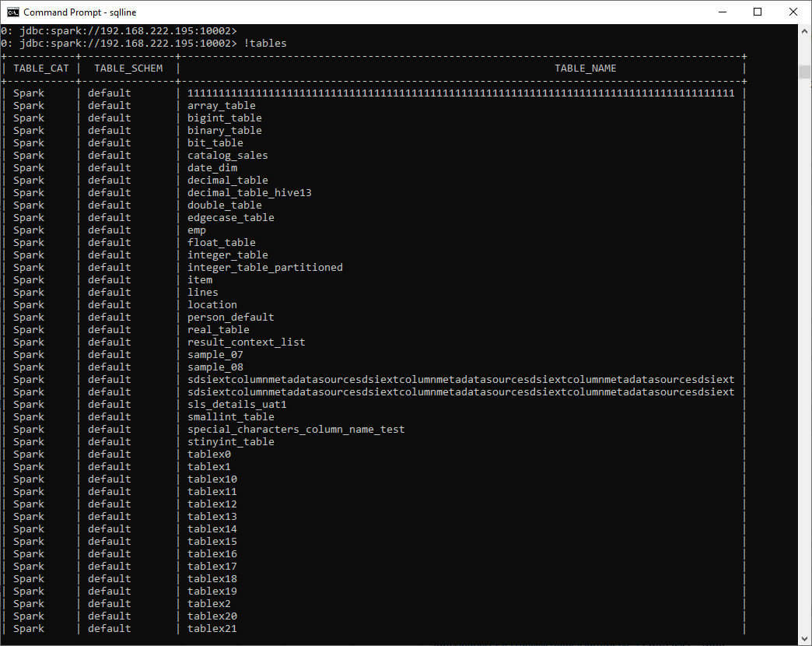Click the array_table entry

pyautogui.click(x=221, y=105)
